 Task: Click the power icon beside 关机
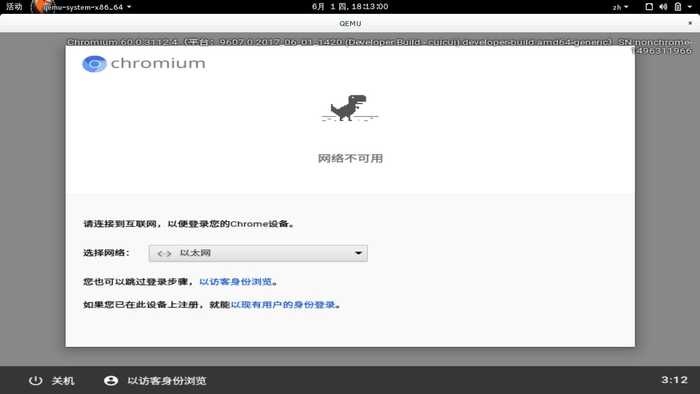[35, 381]
